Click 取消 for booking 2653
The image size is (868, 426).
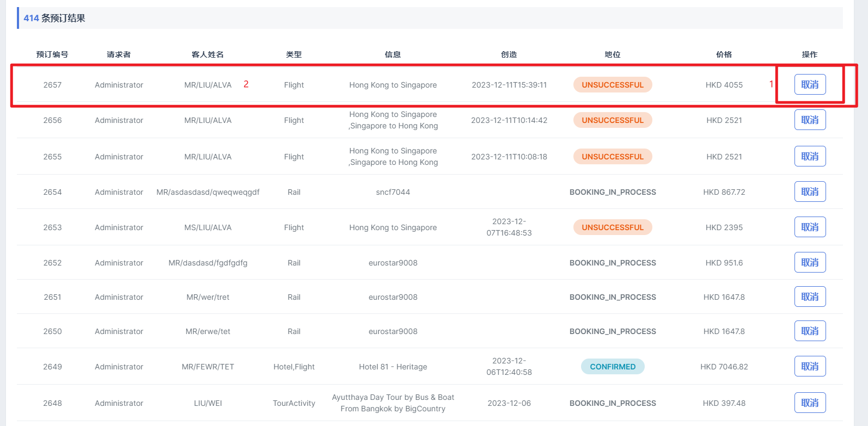[810, 227]
